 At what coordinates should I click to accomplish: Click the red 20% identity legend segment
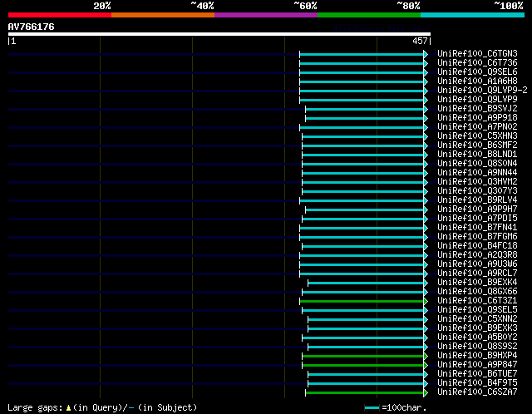[x=60, y=15]
